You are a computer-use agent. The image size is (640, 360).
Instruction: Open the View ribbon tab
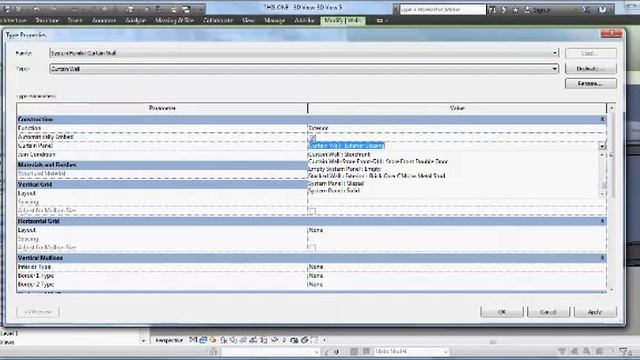pyautogui.click(x=248, y=20)
